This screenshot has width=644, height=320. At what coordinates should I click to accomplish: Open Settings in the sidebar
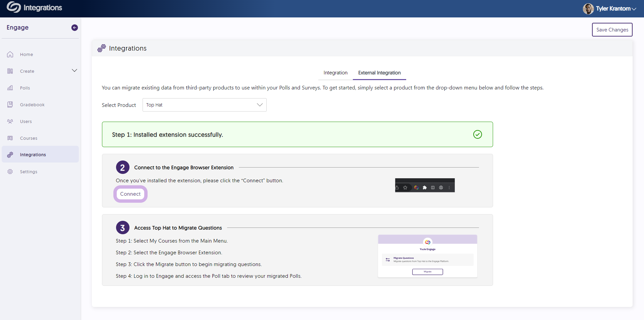pyautogui.click(x=40, y=172)
